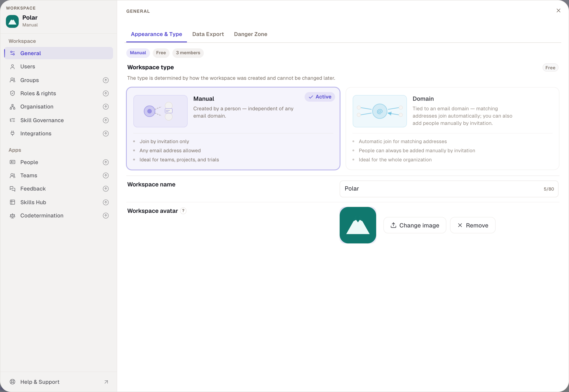Click Teams upgrade arrow icon
The image size is (569, 392).
(x=106, y=175)
